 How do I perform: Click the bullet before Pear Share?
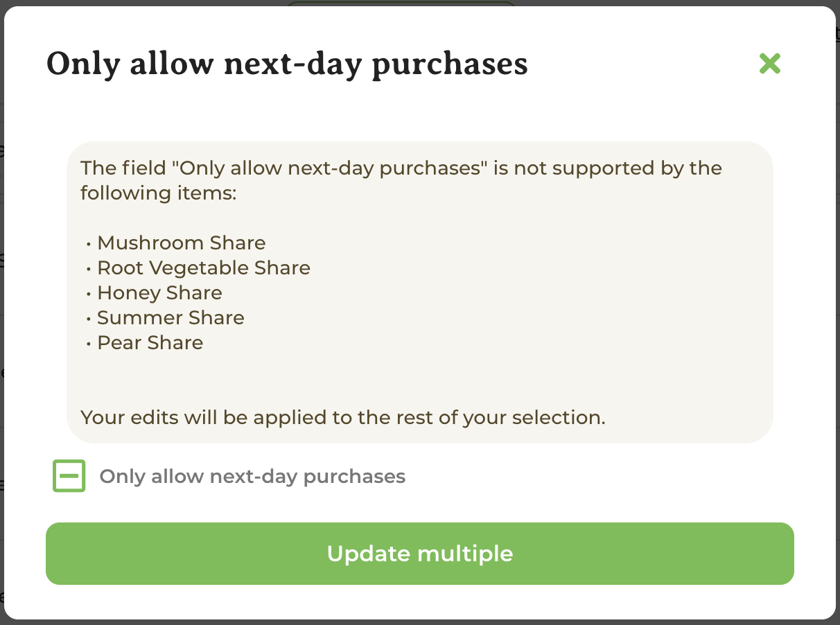click(89, 344)
